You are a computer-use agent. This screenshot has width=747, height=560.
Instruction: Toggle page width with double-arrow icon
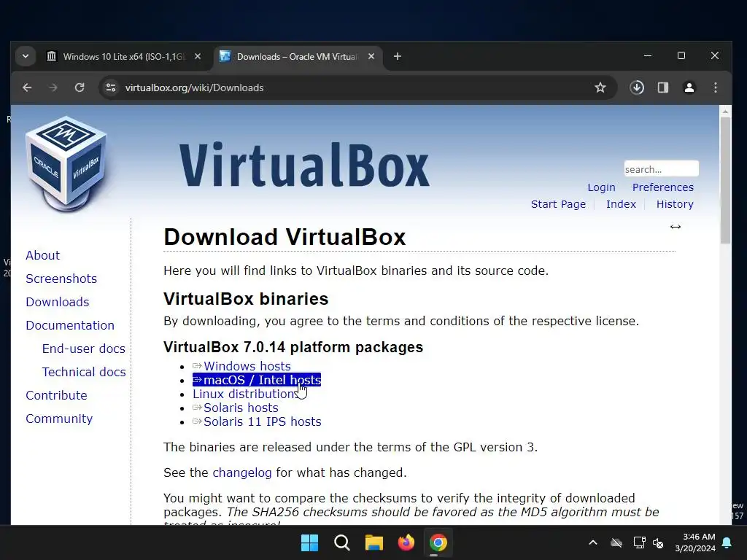[x=676, y=227]
